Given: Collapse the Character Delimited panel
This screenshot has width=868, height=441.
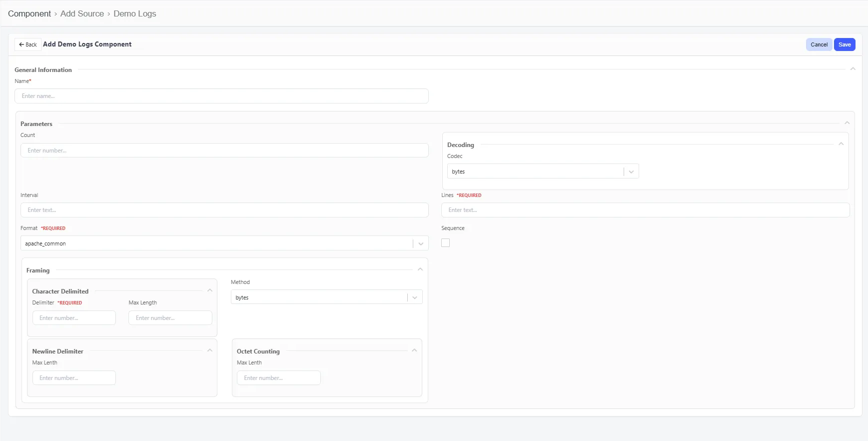Looking at the screenshot, I should 210,290.
